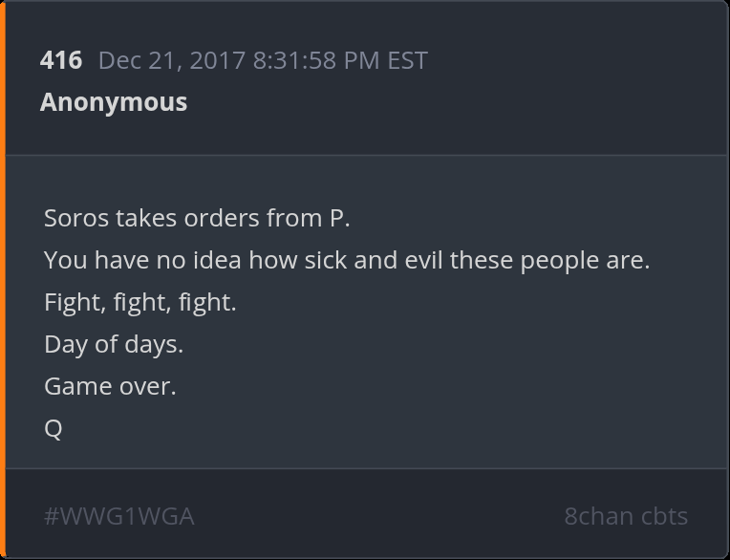Click the post number 416
Screen dimensions: 730x560
pos(61,60)
